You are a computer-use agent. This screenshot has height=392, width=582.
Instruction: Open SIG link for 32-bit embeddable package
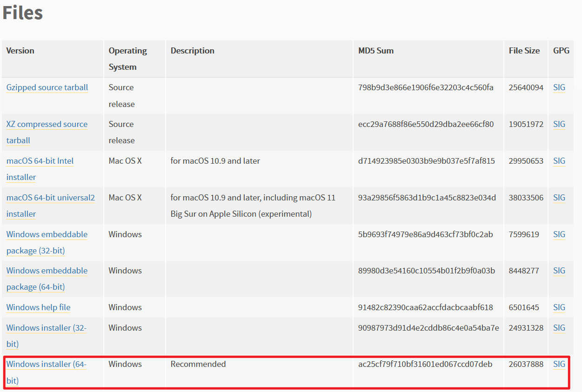pos(559,234)
